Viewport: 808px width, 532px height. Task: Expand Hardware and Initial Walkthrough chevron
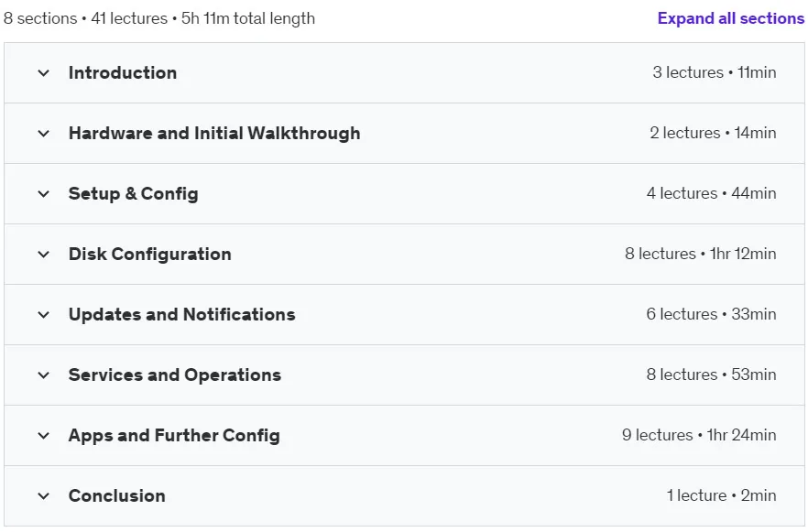coord(44,134)
